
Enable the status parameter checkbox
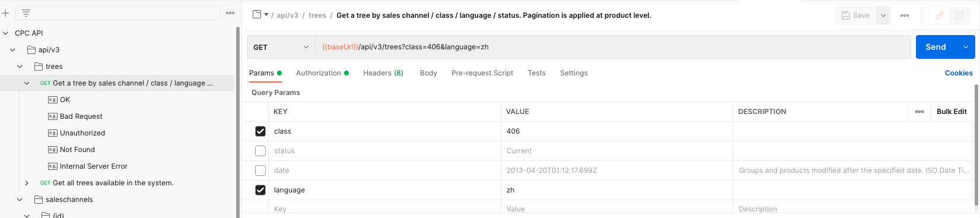click(260, 151)
